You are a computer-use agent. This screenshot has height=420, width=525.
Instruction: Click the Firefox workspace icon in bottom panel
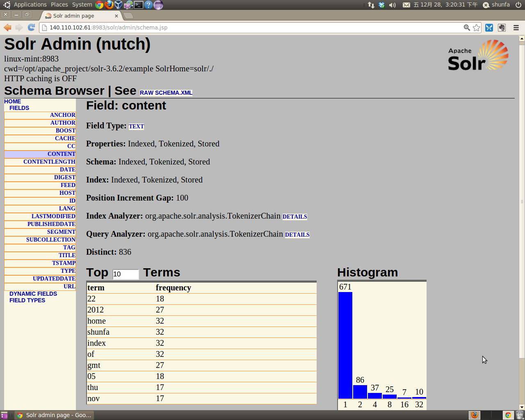475,415
